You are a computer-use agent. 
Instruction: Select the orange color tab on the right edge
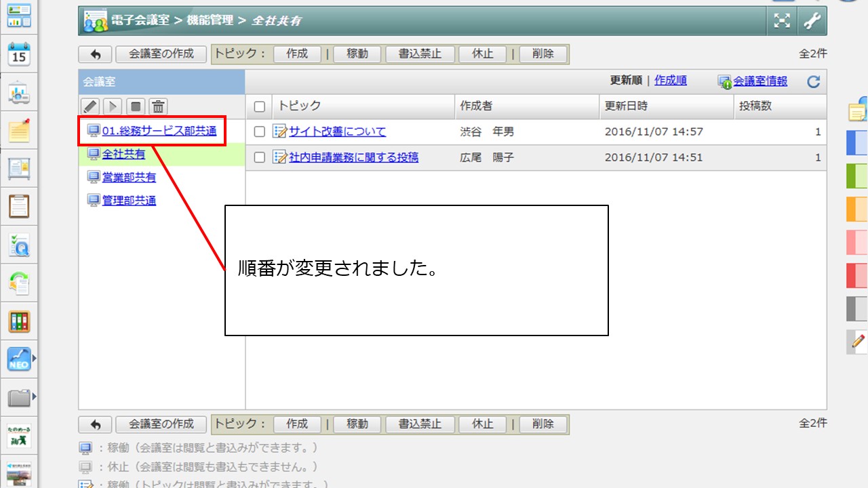[857, 209]
